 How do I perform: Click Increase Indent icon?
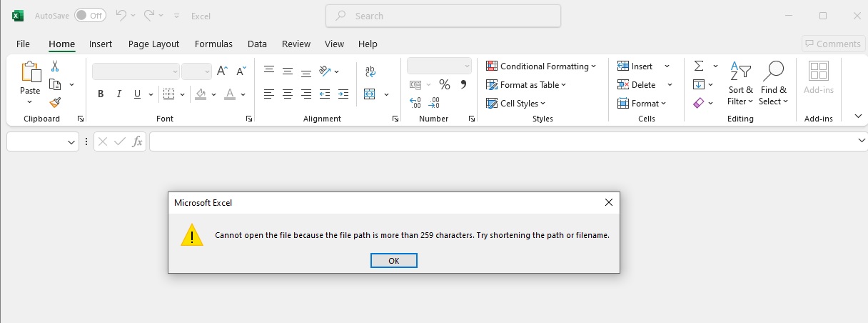coord(343,94)
